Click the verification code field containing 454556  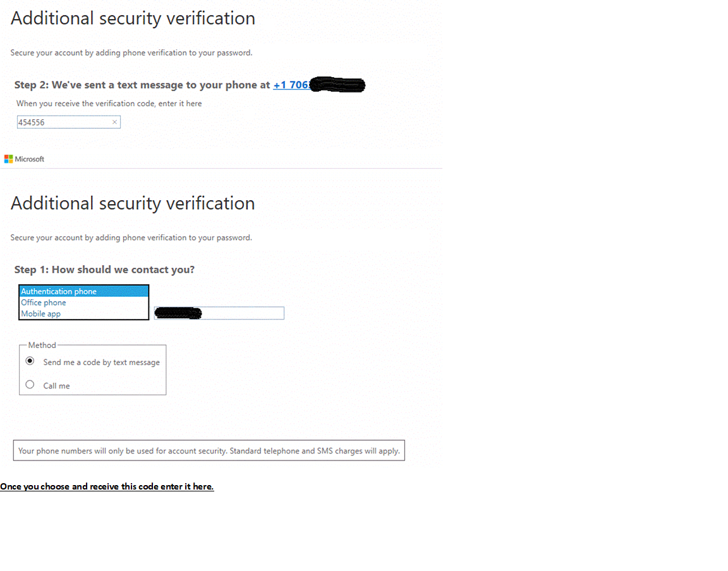(69, 122)
